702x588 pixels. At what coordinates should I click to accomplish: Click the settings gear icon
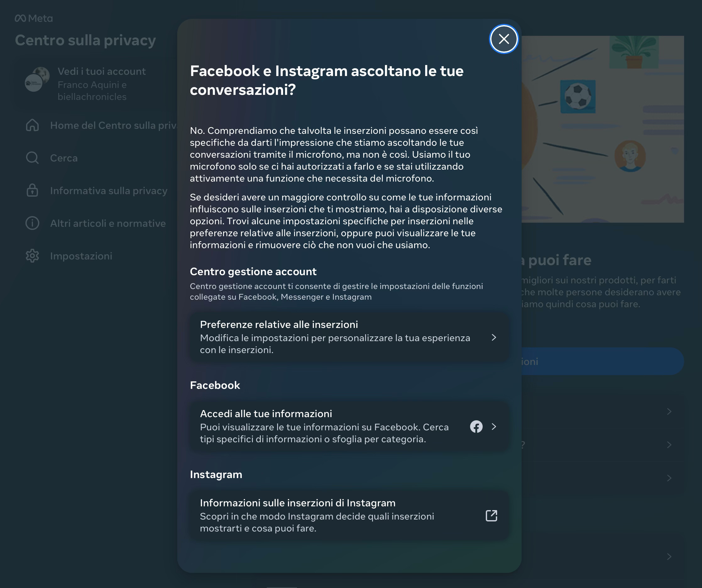click(32, 256)
